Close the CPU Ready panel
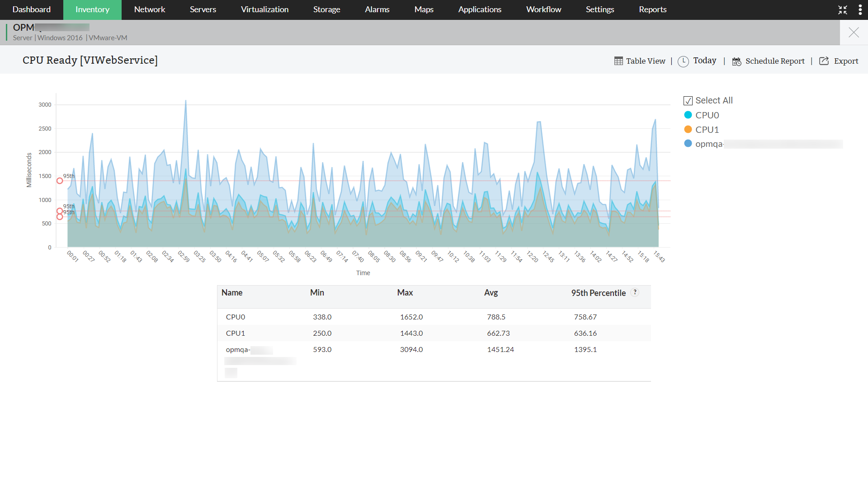 pyautogui.click(x=854, y=33)
